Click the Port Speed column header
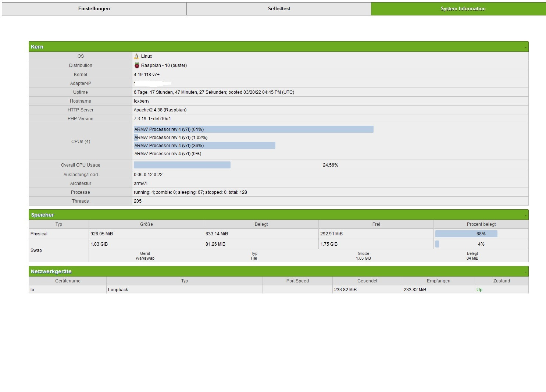 (297, 281)
